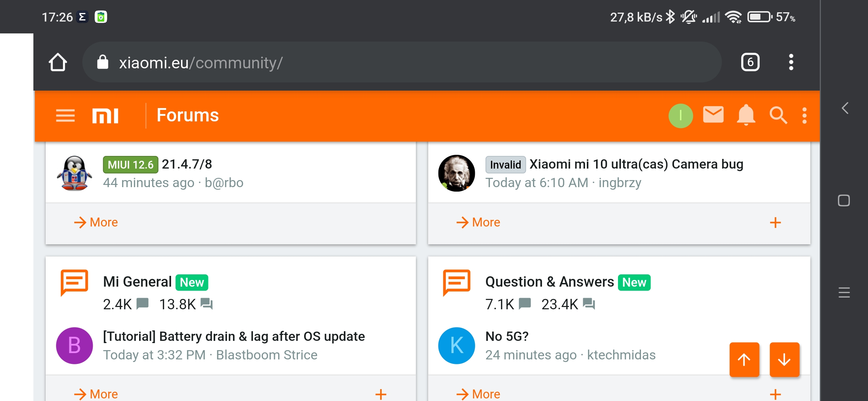Click the 13.8K messages count in Mi General
Screen dimensions: 868x401
[186, 304]
